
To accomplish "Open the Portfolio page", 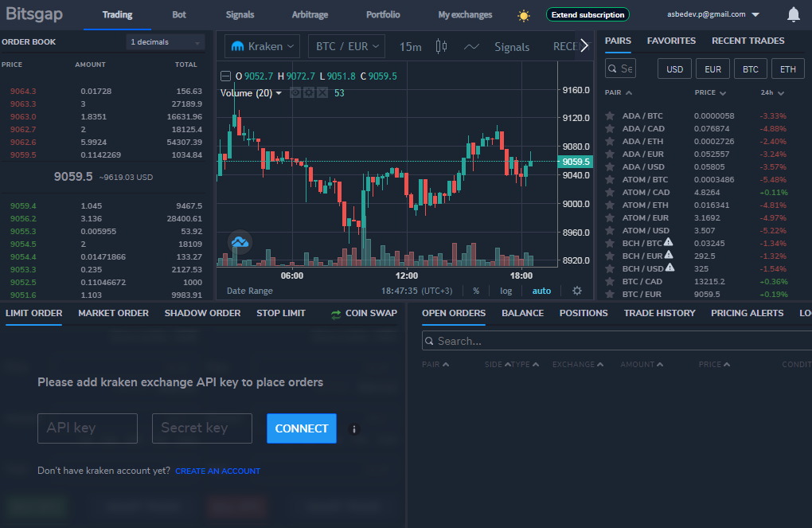I will (x=383, y=14).
